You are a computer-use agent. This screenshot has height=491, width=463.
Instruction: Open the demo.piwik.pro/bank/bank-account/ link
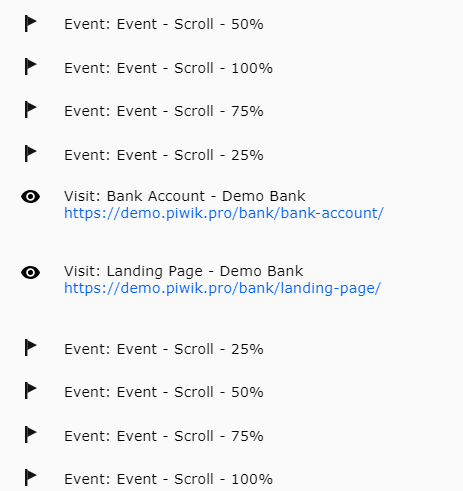point(224,213)
